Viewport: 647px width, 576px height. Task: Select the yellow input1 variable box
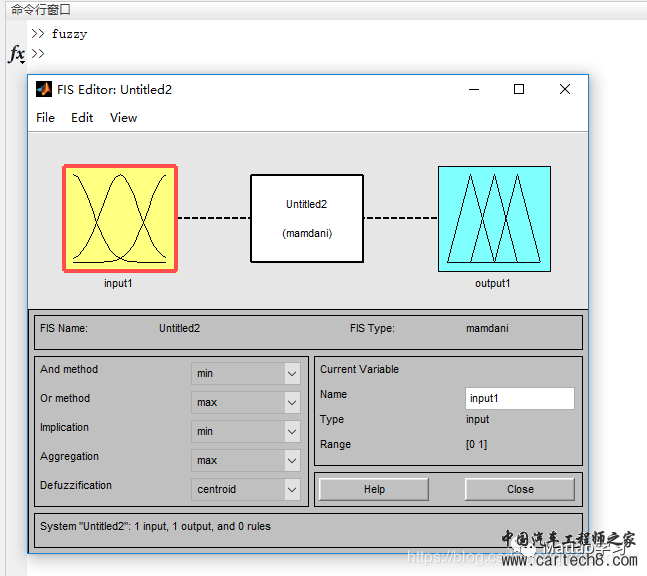[120, 219]
